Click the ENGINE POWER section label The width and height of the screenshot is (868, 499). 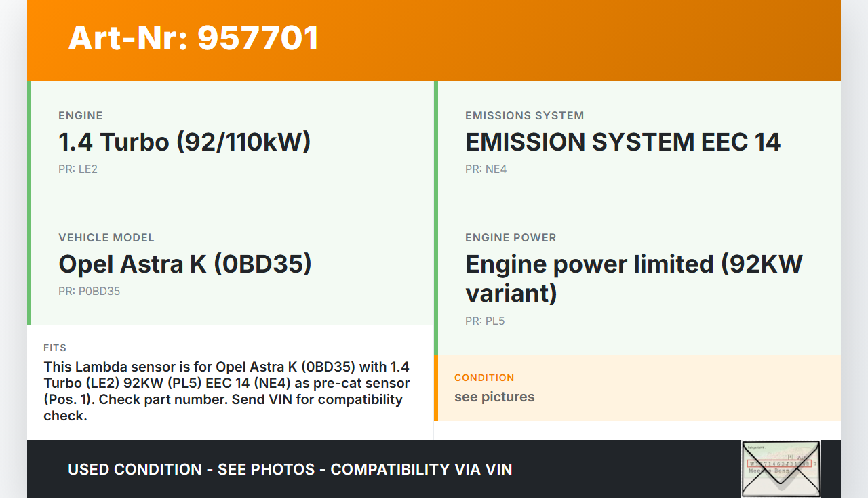(x=511, y=237)
